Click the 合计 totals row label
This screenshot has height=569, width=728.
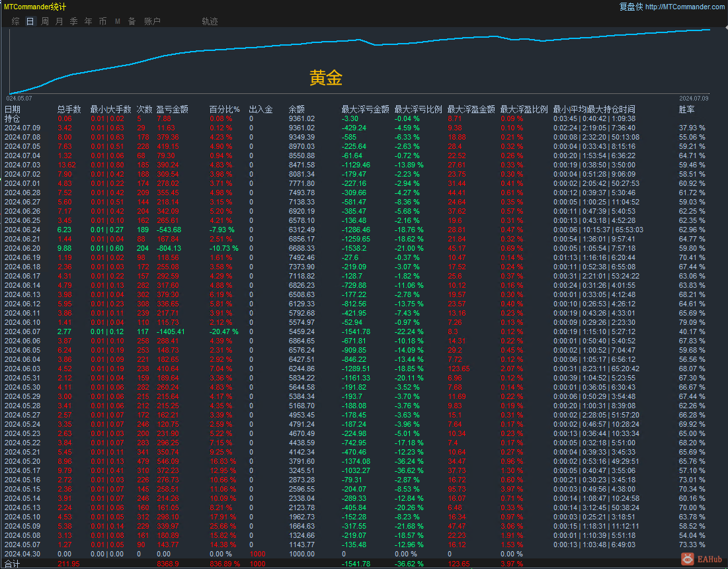click(13, 564)
